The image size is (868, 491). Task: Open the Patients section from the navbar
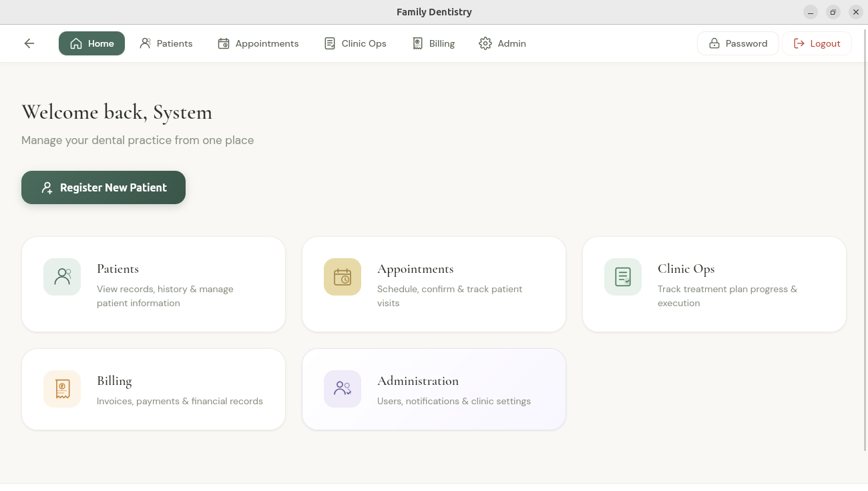tap(166, 43)
